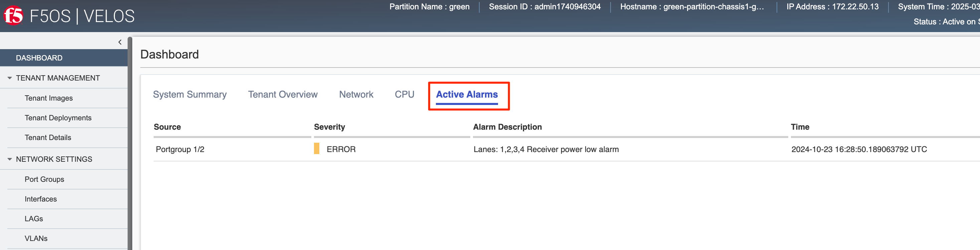Go to Tenant Deployments
The image size is (980, 250).
58,118
